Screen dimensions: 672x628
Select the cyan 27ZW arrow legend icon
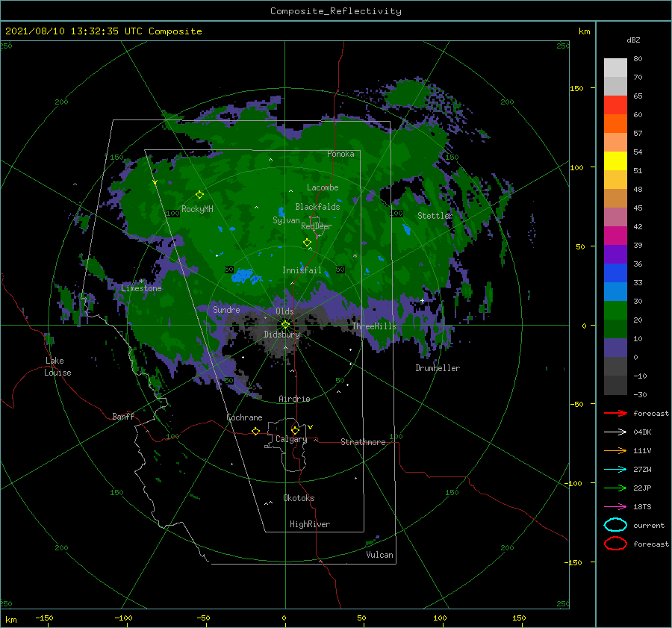(x=615, y=470)
